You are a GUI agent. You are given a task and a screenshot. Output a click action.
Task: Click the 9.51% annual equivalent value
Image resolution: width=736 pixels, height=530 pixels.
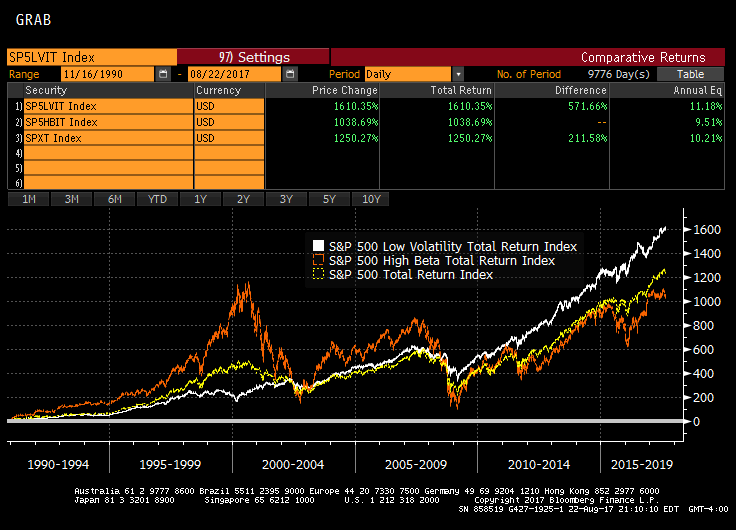(x=709, y=122)
